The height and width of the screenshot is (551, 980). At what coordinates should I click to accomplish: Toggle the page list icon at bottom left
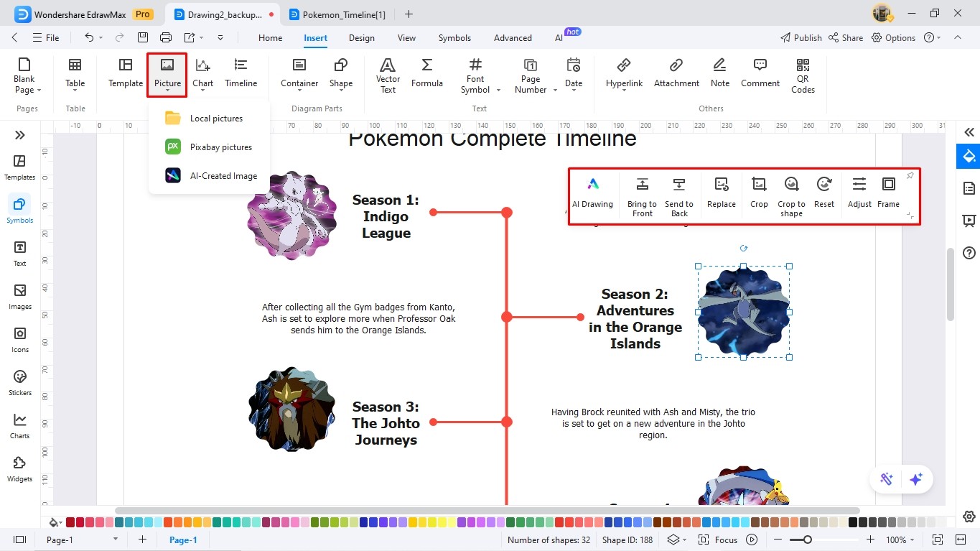pyautogui.click(x=20, y=540)
